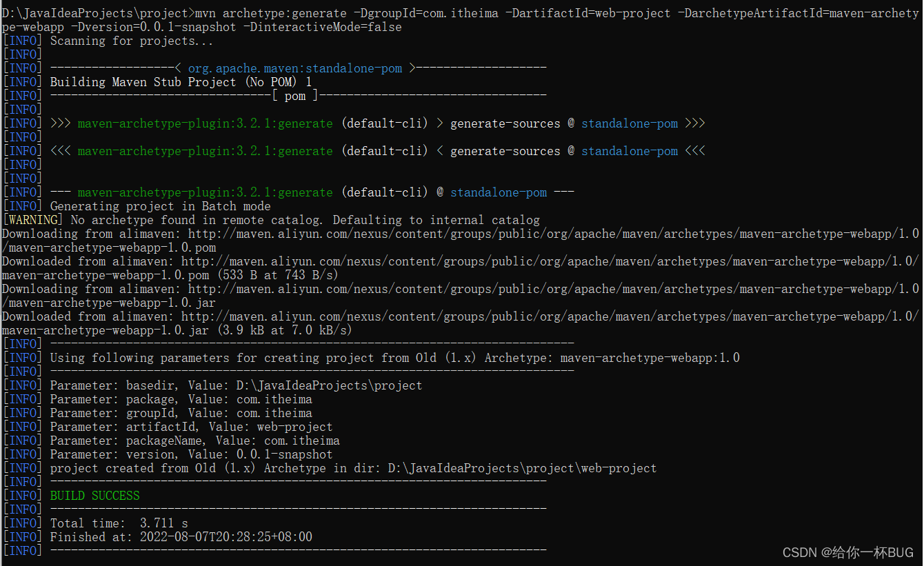This screenshot has width=924, height=566.
Task: Select the "Parameter: artifactId, Value: web-project" line
Action: pyautogui.click(x=168, y=427)
